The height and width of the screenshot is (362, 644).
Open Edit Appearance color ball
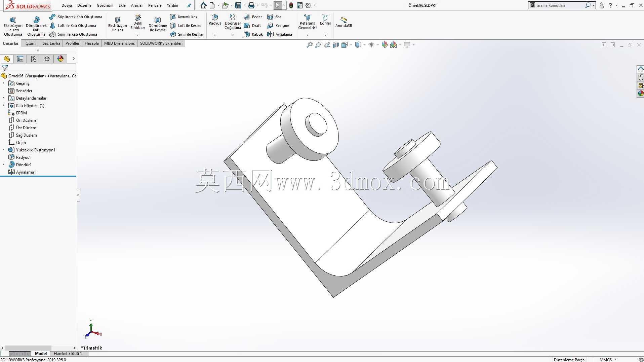(385, 45)
